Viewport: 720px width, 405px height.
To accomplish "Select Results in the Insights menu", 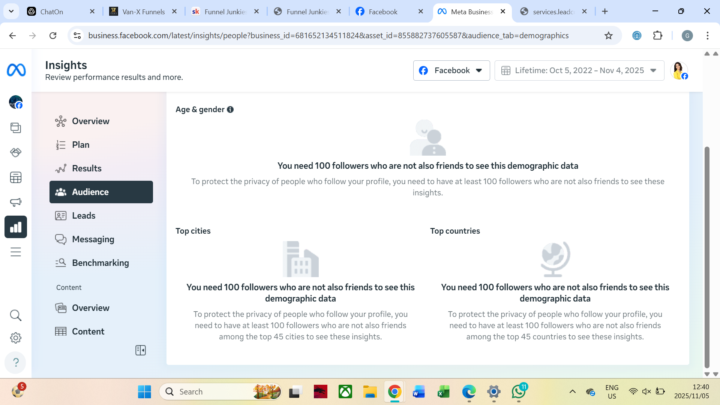I will tap(101, 169).
